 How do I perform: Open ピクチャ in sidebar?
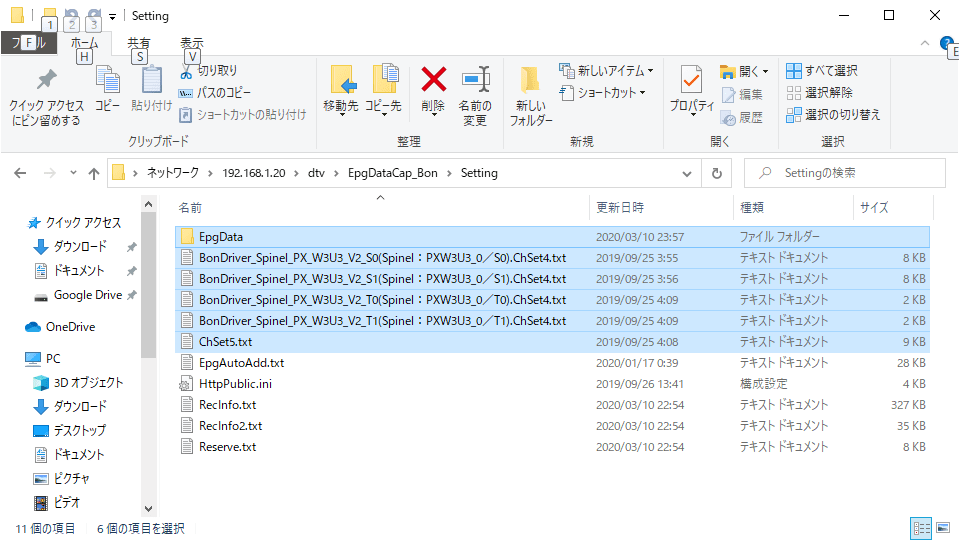[62, 479]
